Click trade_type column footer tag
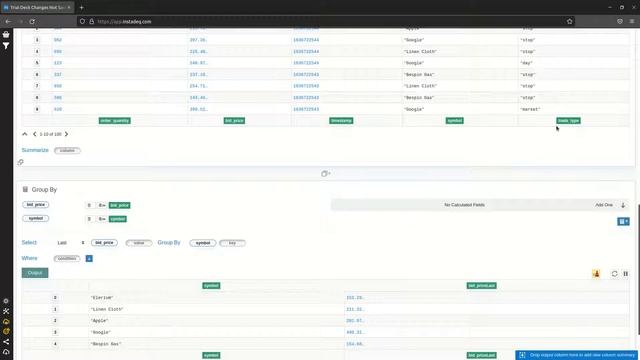The height and width of the screenshot is (360, 640). pos(568,121)
